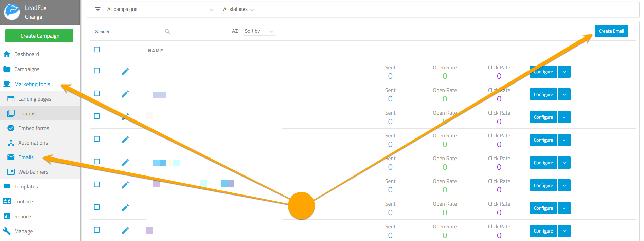
Task: Click the green Create Campaign button
Action: click(39, 36)
